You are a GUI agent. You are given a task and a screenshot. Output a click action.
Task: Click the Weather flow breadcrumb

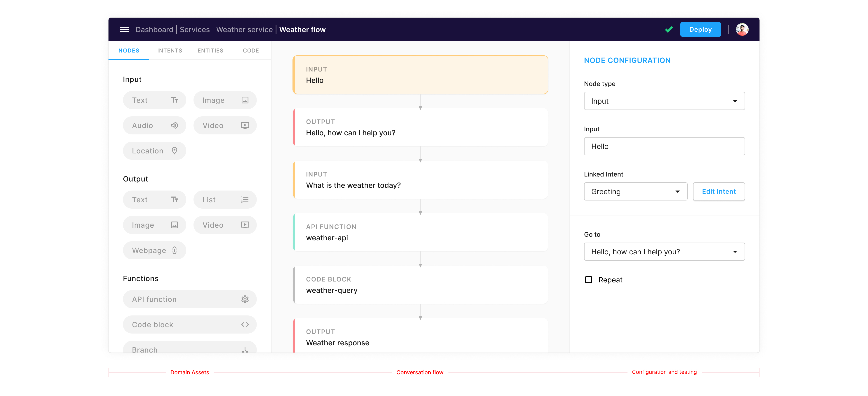click(302, 30)
